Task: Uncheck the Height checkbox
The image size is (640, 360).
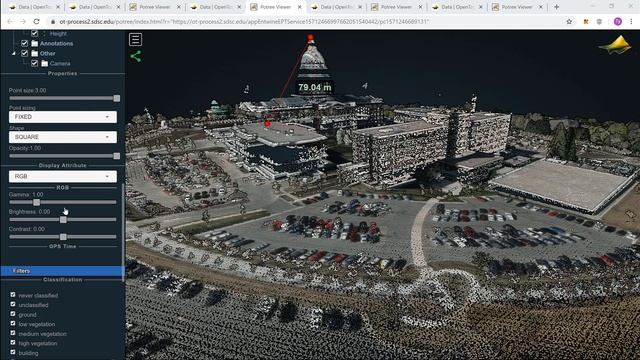Action: click(x=34, y=33)
